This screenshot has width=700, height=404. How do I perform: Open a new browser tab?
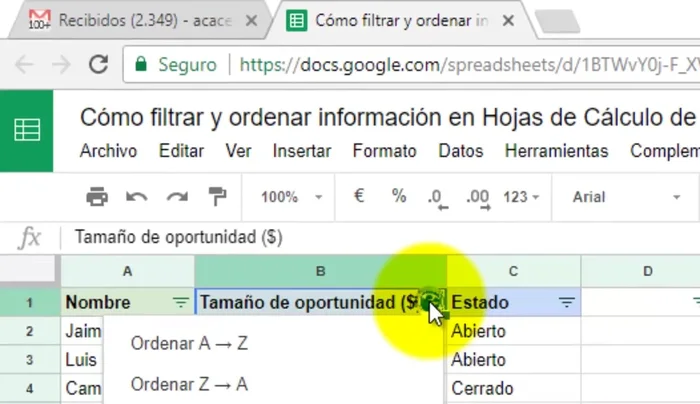pos(557,21)
